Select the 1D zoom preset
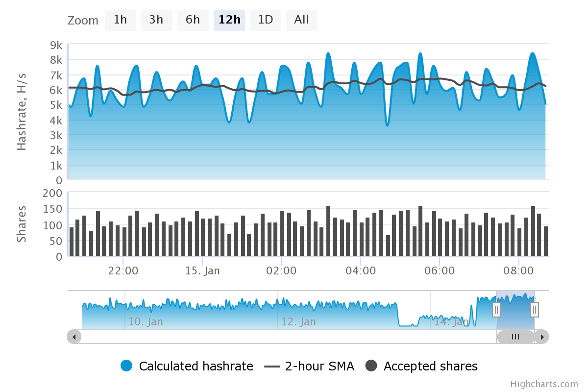Image resolution: width=588 pixels, height=392 pixels. (x=265, y=20)
